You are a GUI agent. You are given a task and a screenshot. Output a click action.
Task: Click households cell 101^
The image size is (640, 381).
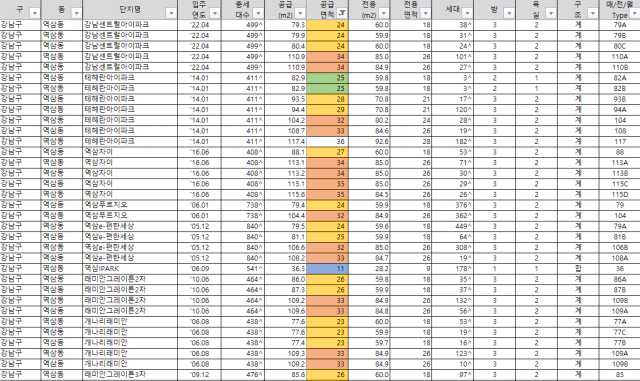click(453, 57)
